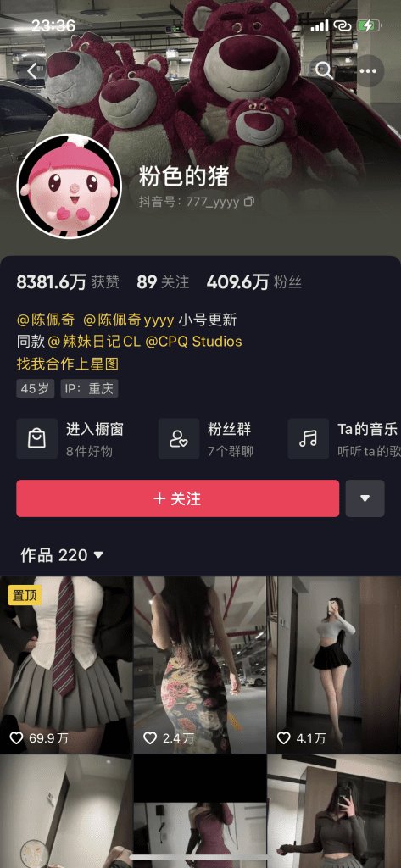The width and height of the screenshot is (401, 868).
Task: Open search with the magnifier icon
Action: coord(324,70)
